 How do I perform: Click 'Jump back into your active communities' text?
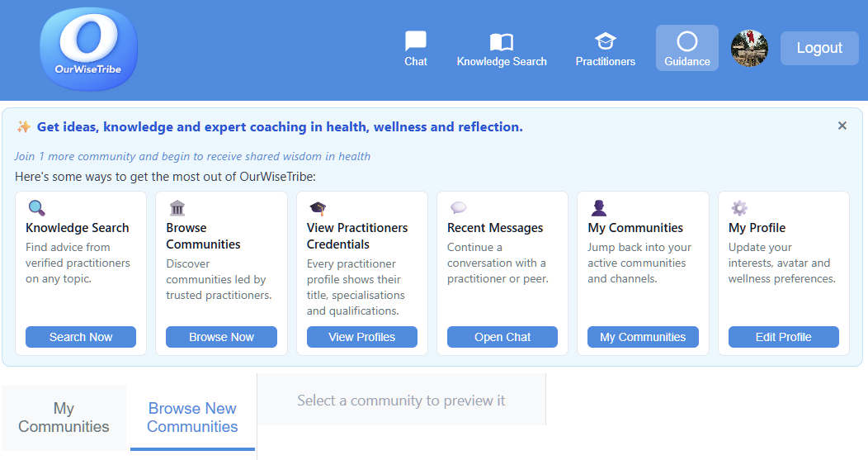(639, 263)
